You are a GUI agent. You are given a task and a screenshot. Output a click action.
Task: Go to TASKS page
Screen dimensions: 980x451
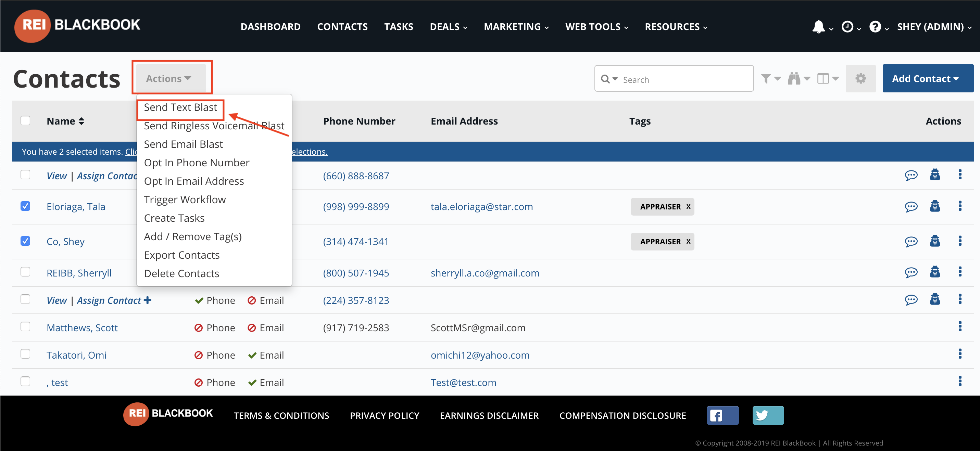pyautogui.click(x=398, y=27)
